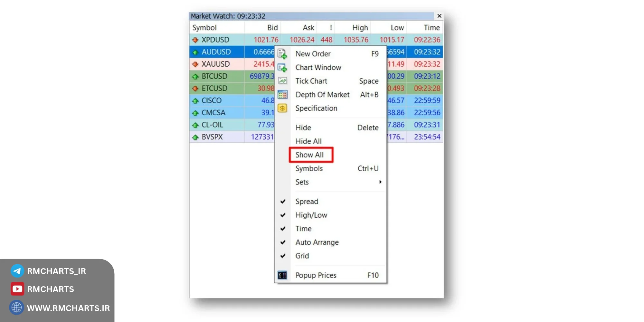Click the XPDUSD down arrow icon
The image size is (644, 322).
click(x=195, y=40)
